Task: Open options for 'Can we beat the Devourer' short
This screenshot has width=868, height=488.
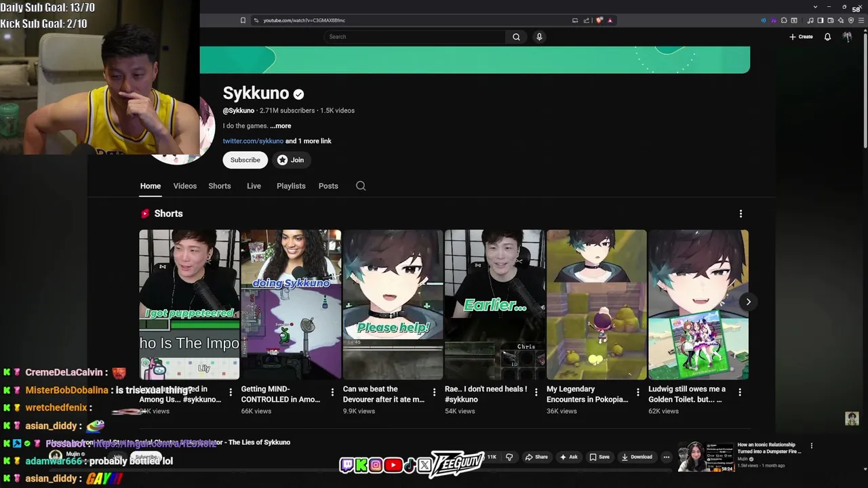Action: click(x=434, y=392)
